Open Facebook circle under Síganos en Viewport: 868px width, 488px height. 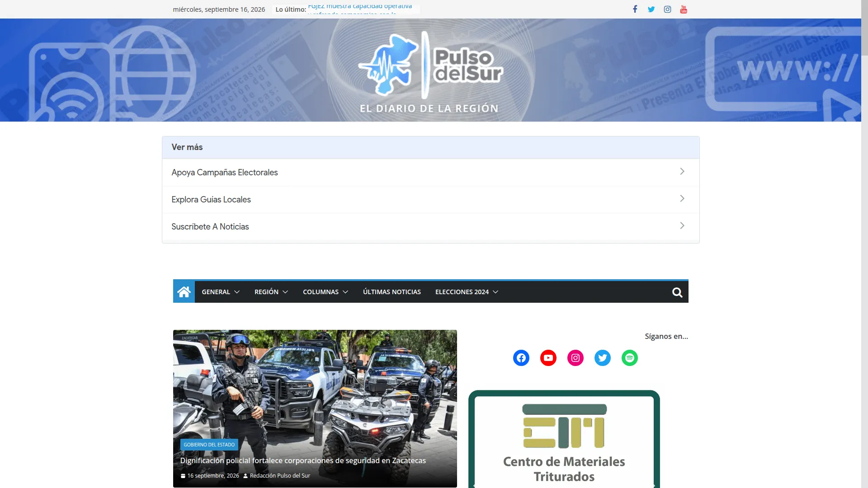pos(521,358)
